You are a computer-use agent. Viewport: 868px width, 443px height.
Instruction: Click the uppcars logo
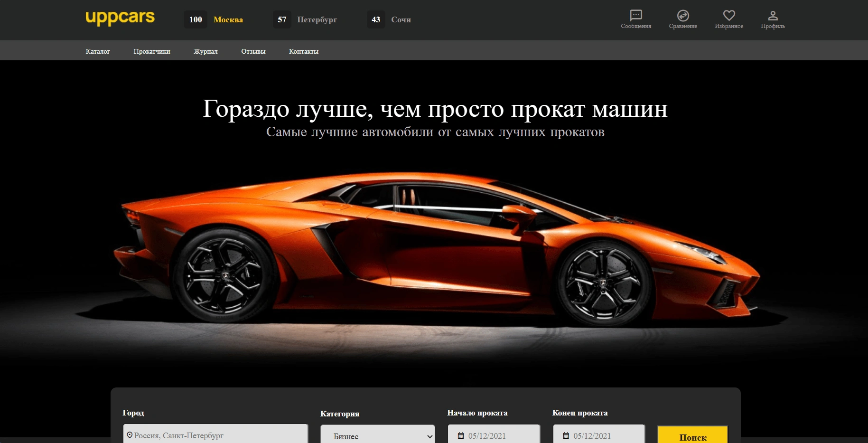(x=120, y=18)
